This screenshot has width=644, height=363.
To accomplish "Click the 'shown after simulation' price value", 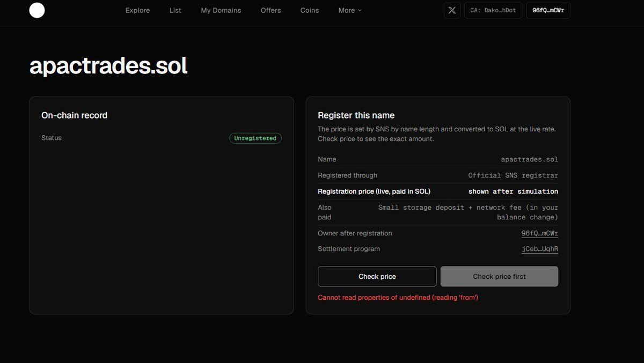I will [513, 191].
